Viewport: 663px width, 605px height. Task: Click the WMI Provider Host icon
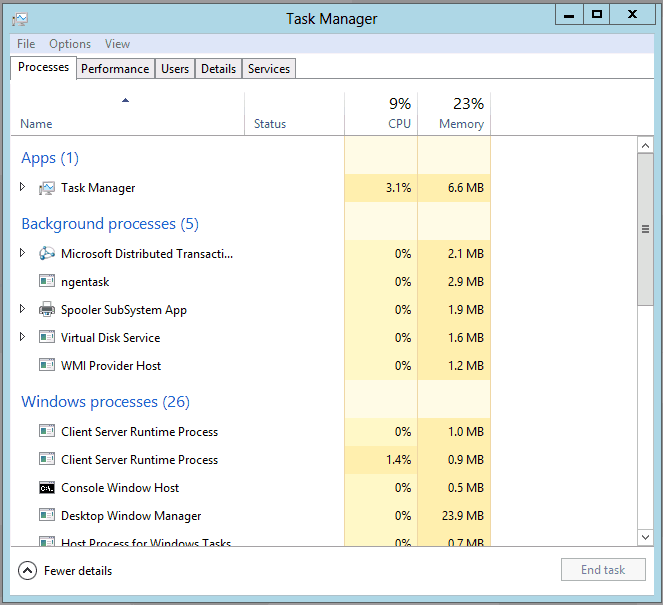pos(47,366)
